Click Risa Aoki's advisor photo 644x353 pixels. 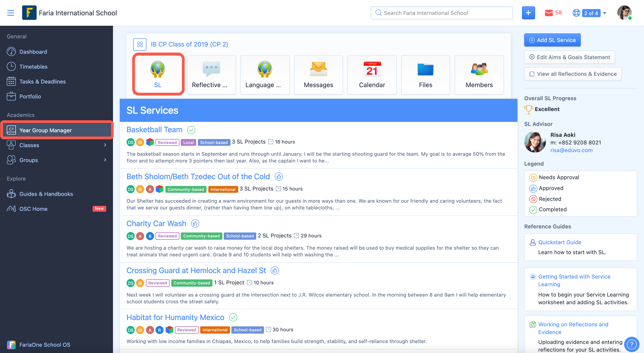coord(535,142)
